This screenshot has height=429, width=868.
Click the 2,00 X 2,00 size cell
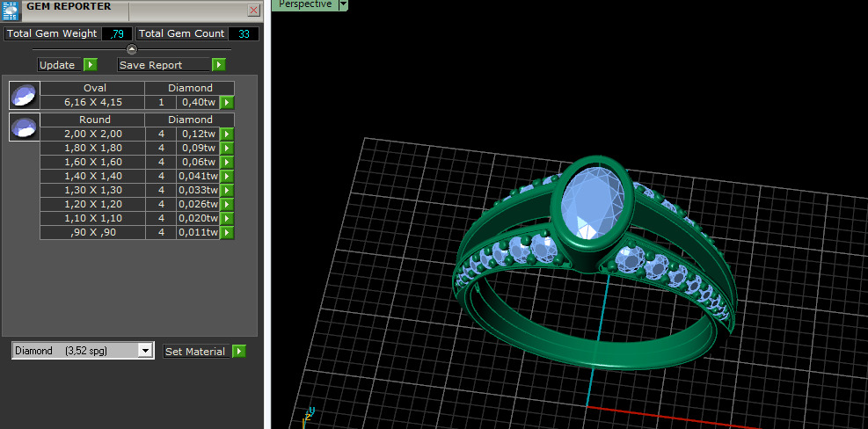click(x=92, y=134)
